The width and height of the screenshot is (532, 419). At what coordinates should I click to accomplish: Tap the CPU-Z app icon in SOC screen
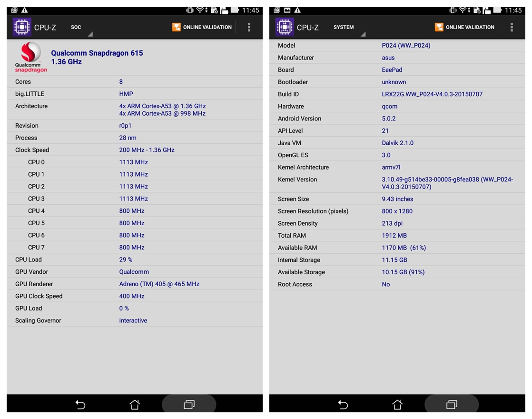coord(22,27)
